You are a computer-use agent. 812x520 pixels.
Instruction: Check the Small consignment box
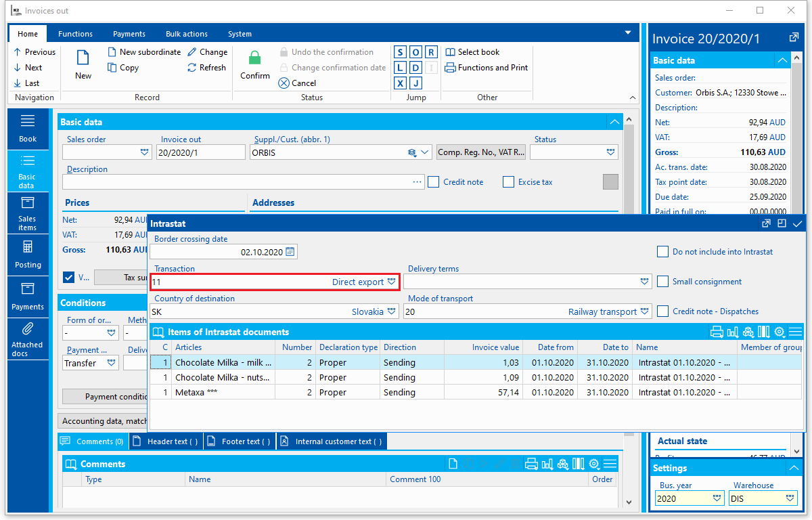663,282
